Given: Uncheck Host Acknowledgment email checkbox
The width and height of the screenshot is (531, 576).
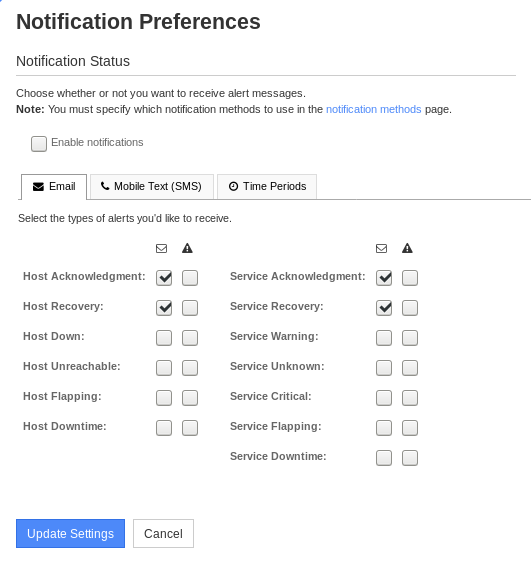Looking at the screenshot, I should (164, 278).
